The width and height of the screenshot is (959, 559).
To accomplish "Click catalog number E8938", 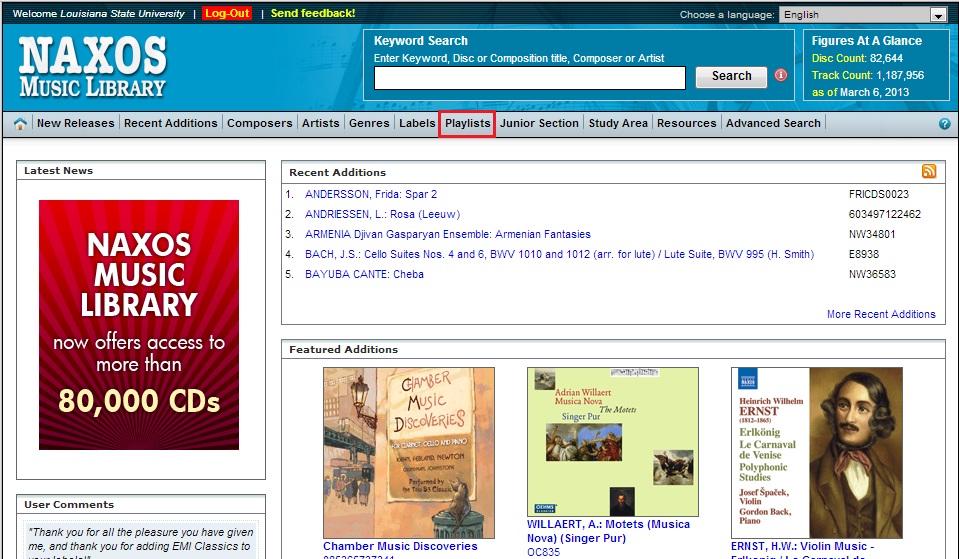I will coord(864,254).
